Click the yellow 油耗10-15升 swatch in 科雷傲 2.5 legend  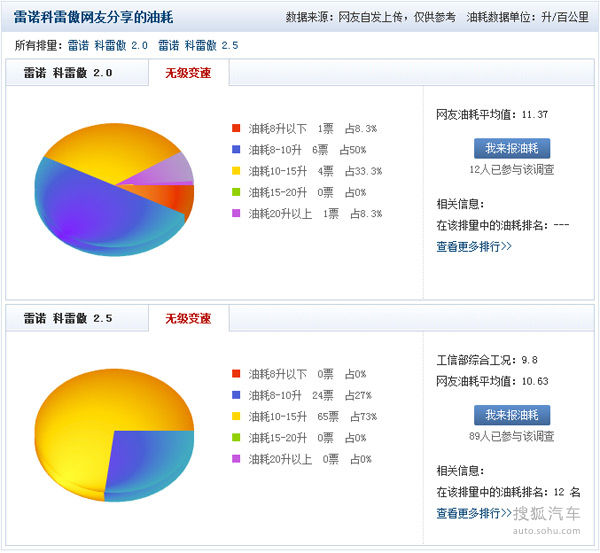(x=236, y=416)
